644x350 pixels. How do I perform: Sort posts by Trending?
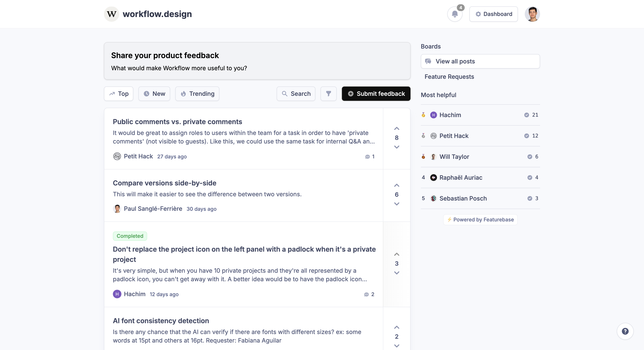[x=197, y=93]
